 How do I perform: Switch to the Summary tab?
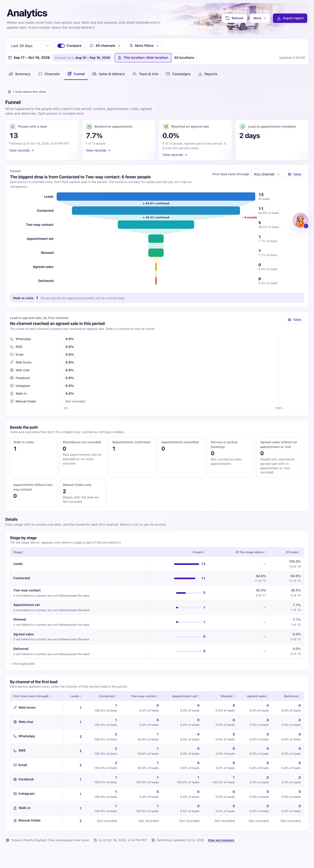[x=20, y=74]
